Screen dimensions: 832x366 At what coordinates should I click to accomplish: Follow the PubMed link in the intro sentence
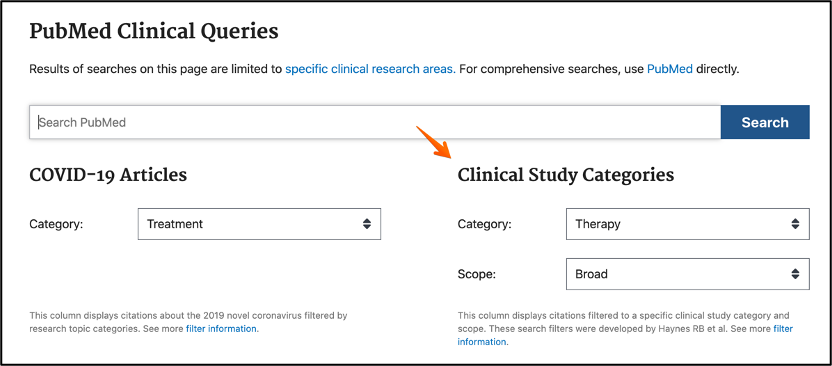coord(670,69)
